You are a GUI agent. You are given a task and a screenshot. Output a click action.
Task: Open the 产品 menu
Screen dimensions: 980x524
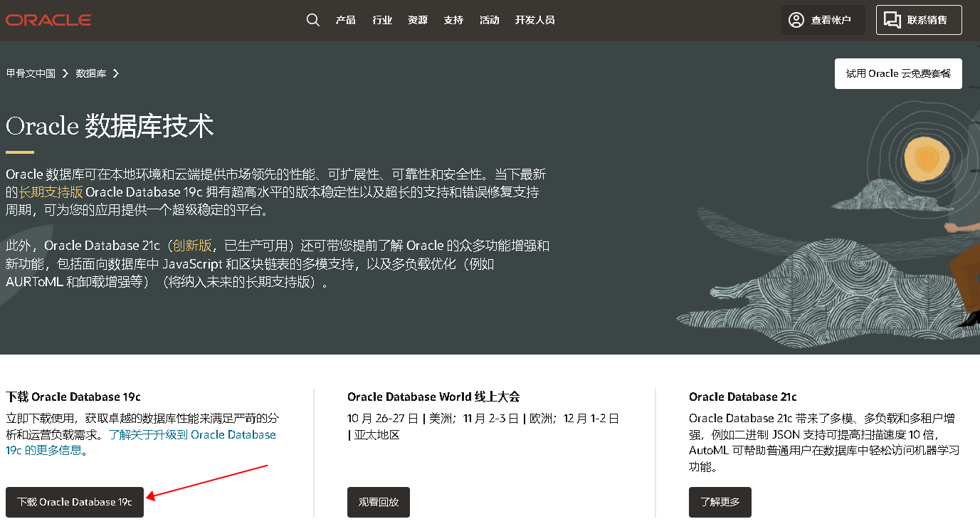(346, 20)
